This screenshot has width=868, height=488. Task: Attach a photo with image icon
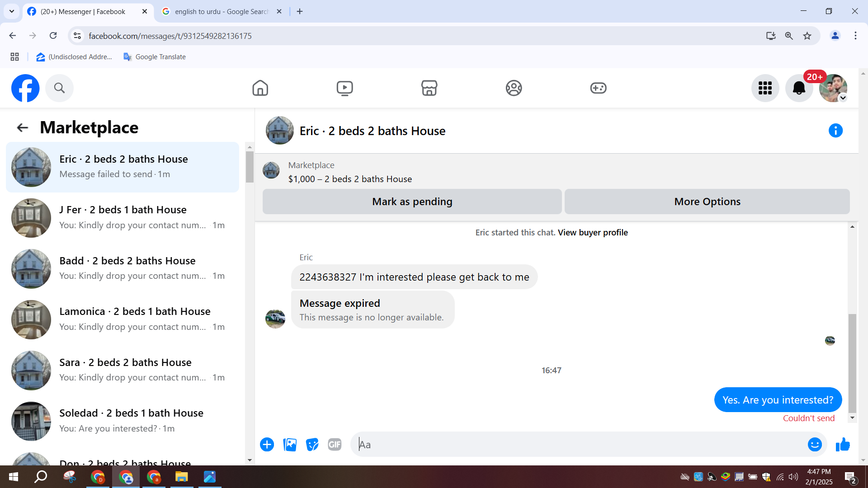(290, 445)
